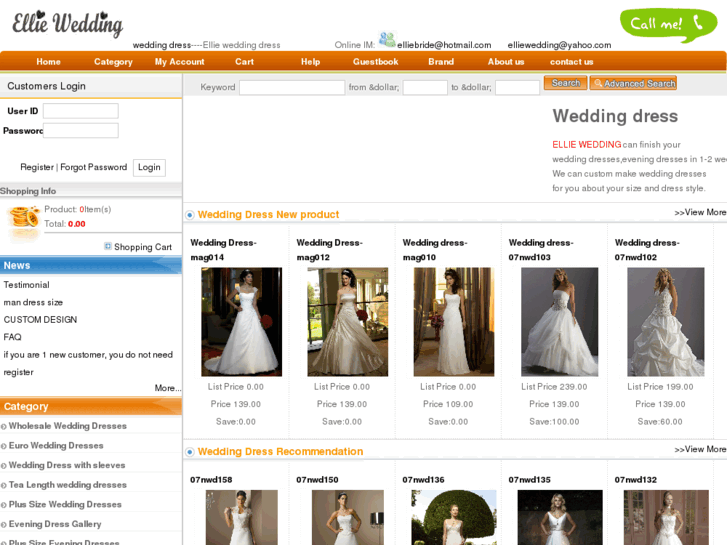Image resolution: width=727 pixels, height=545 pixels.
Task: Click the Wedding Dress-mag012 title link
Action: (x=330, y=250)
